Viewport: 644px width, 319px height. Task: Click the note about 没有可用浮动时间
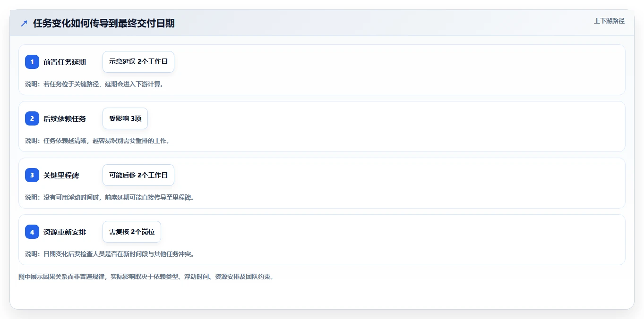coord(110,197)
